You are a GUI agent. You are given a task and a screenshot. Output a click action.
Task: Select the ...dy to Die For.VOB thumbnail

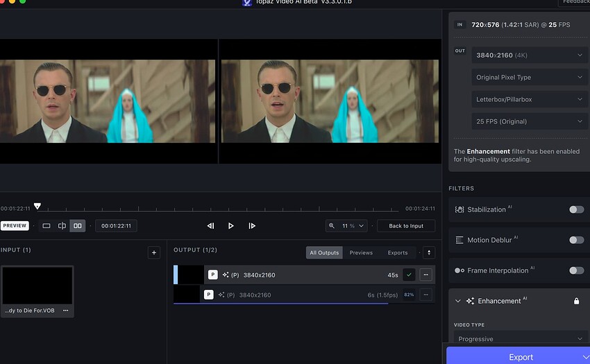point(37,286)
